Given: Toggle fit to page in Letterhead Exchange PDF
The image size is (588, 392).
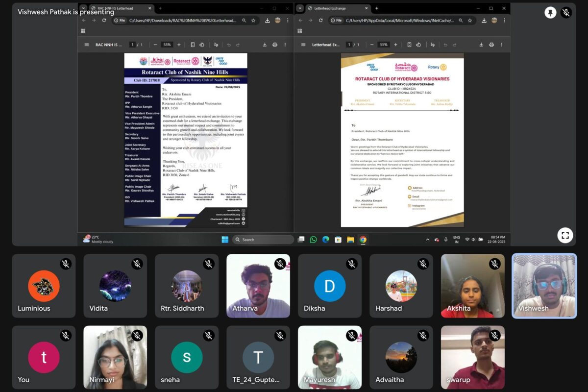Looking at the screenshot, I should pos(409,45).
